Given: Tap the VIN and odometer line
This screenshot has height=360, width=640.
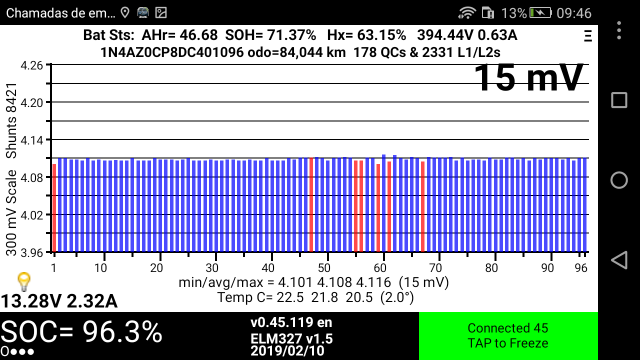Looking at the screenshot, I should tap(300, 52).
